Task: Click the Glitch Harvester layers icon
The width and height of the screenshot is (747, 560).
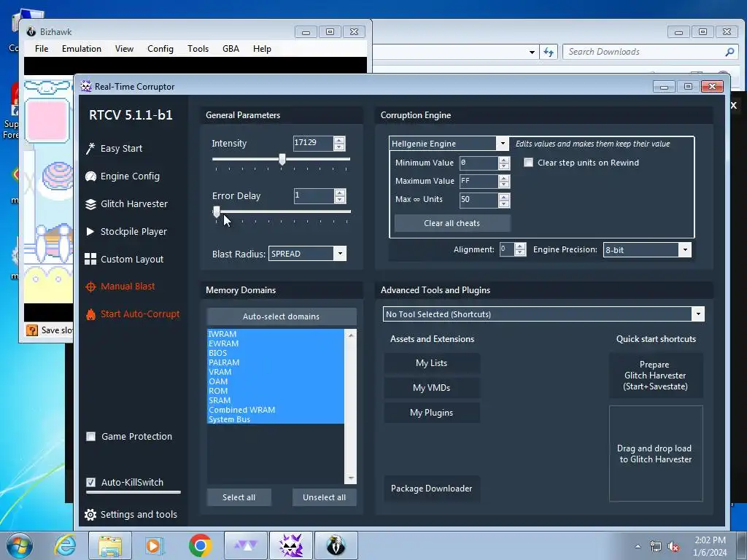Action: point(90,204)
